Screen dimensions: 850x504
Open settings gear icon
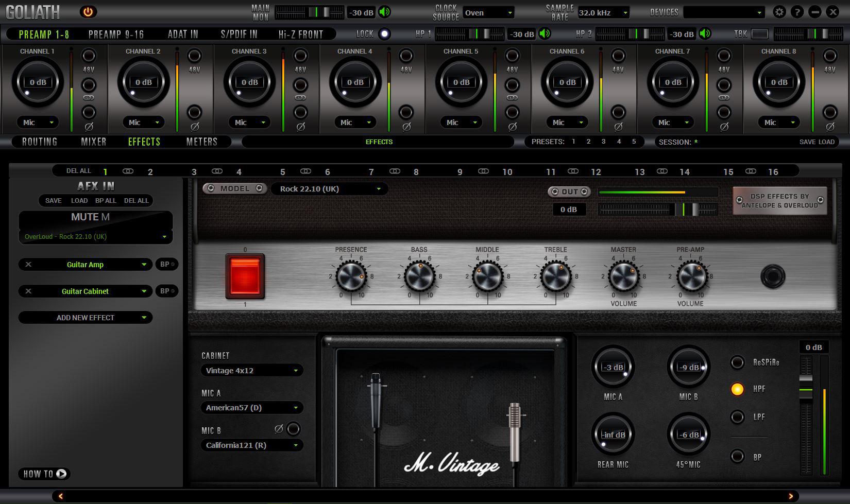[x=779, y=12]
